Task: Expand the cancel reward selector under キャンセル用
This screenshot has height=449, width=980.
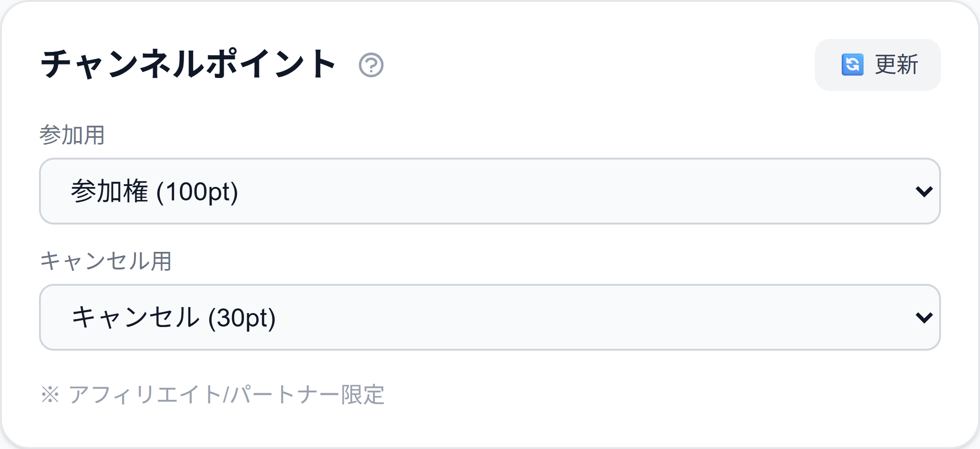Action: [x=490, y=317]
